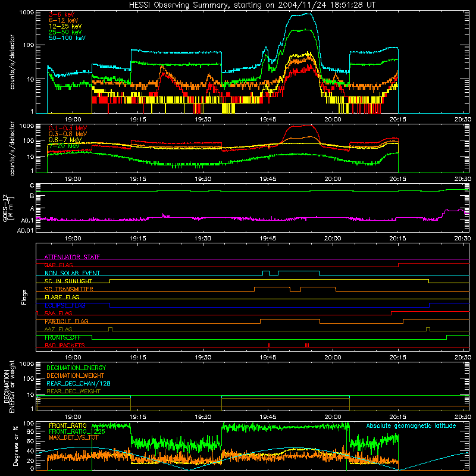The height and width of the screenshot is (476, 476).
Task: Select the SC_IN_SUNLIGHT flag label
Action: click(68, 281)
